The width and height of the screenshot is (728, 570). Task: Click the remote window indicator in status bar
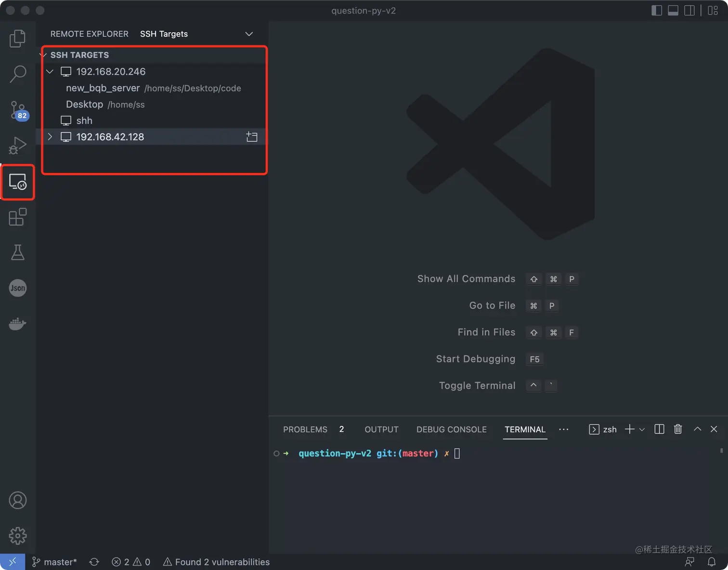(13, 562)
